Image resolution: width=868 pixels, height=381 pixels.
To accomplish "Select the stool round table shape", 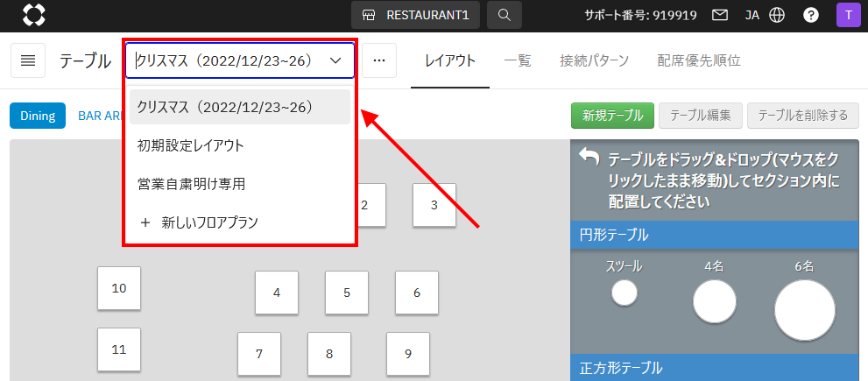I will (x=625, y=293).
